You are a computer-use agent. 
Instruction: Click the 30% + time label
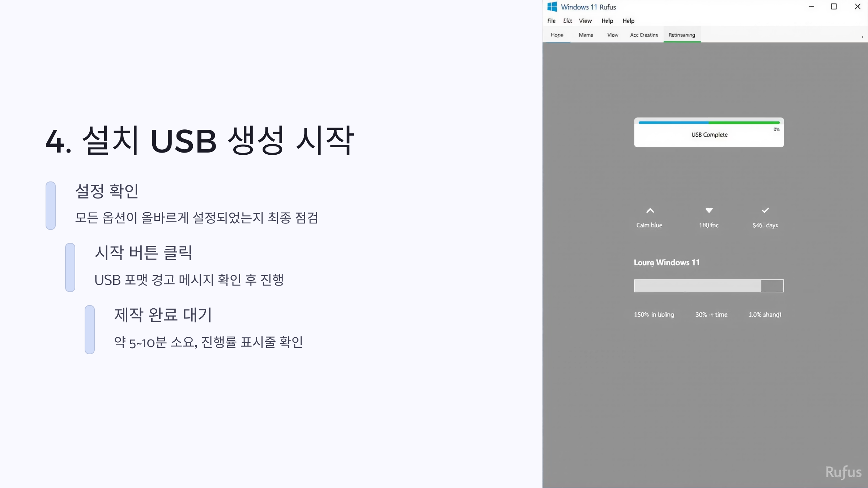click(x=711, y=314)
